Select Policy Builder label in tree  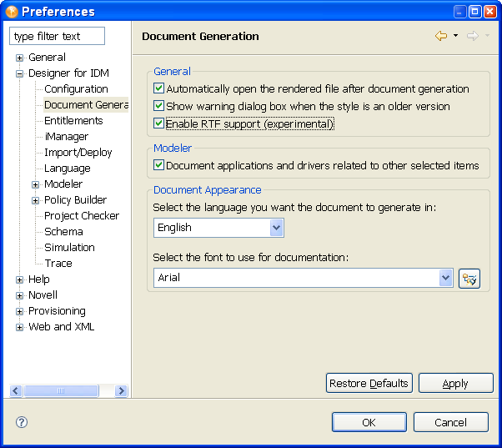pyautogui.click(x=75, y=200)
